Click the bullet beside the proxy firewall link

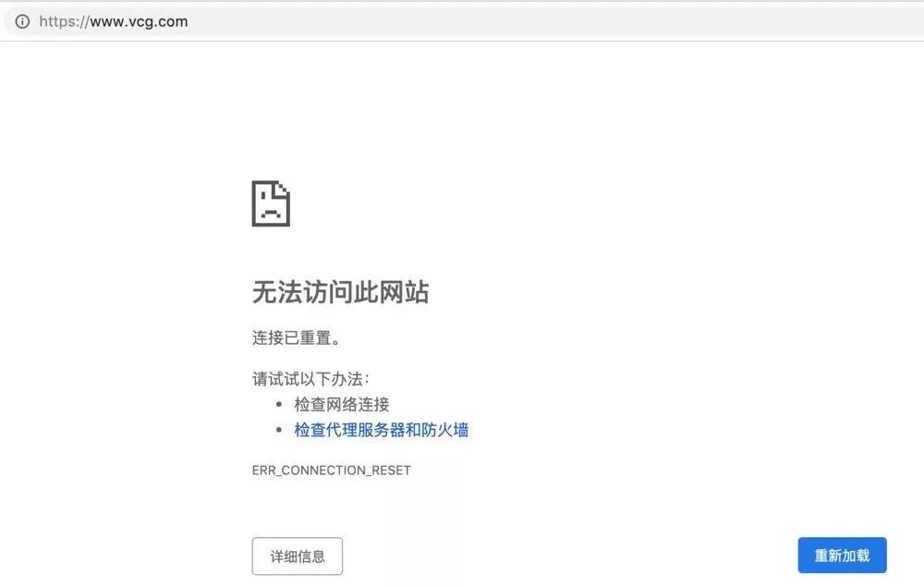coord(279,430)
